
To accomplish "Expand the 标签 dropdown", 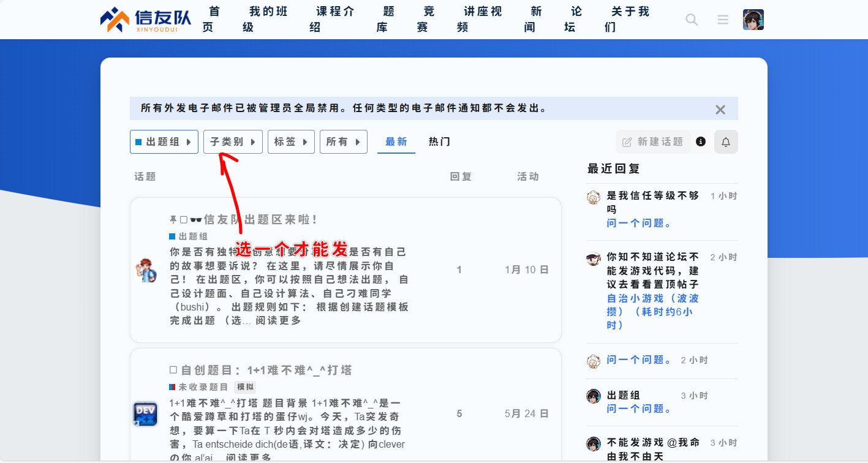I will 291,141.
